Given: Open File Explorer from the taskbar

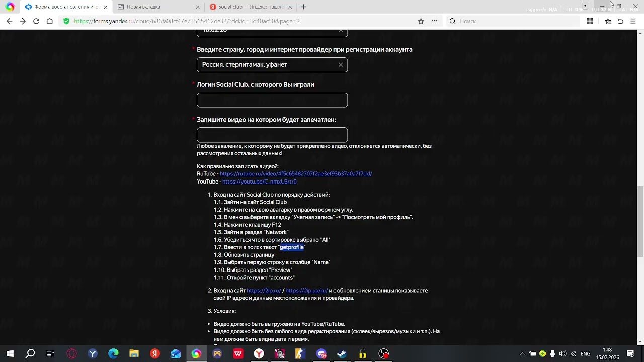Looking at the screenshot, I should pos(134,354).
